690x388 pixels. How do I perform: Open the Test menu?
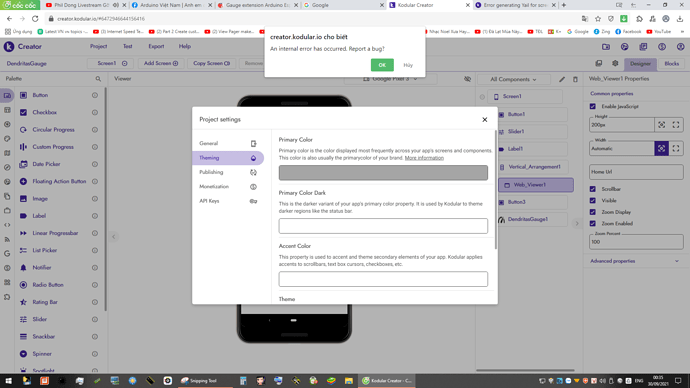point(128,46)
